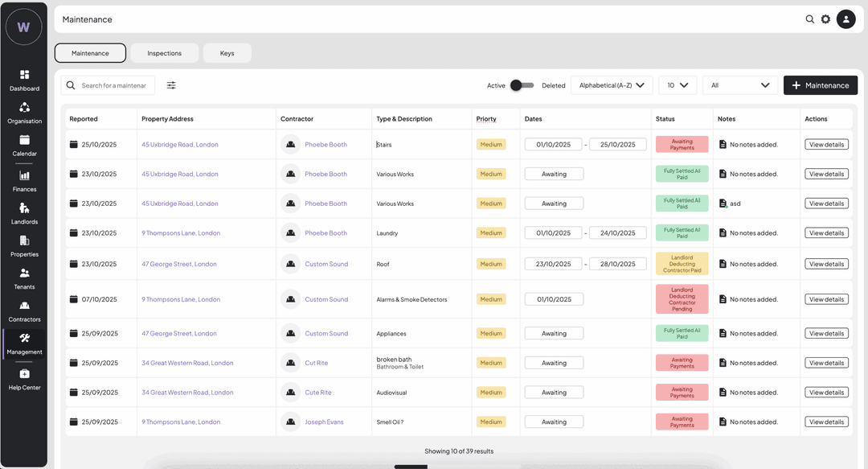
Task: Expand the Alphabetical (A-Z) sort dropdown
Action: (x=611, y=85)
